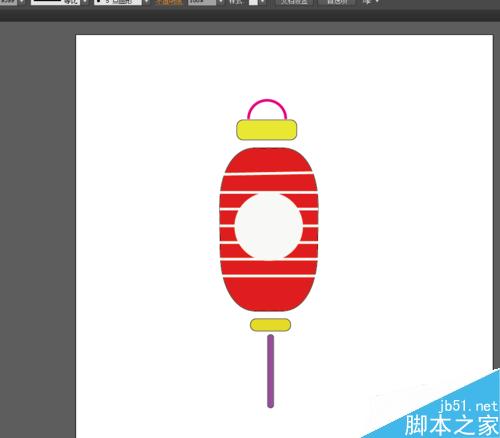Select the lowest white stripe on lantern
Viewport: 500px width, 438px height.
pyautogui.click(x=269, y=276)
